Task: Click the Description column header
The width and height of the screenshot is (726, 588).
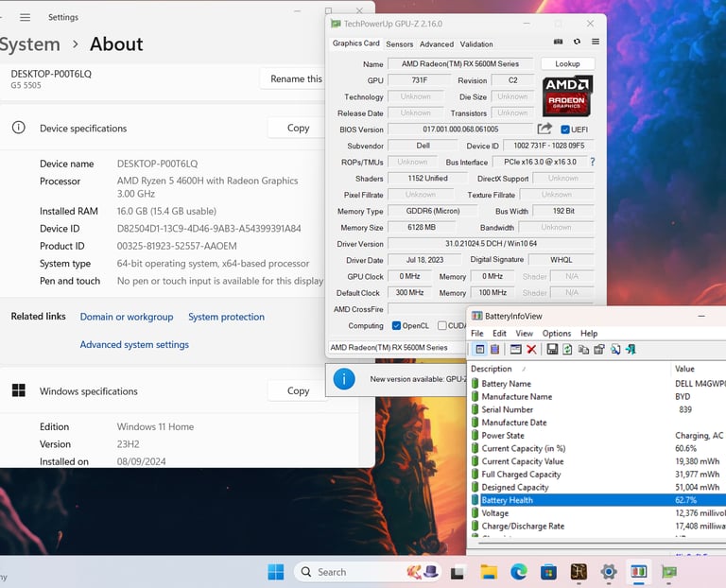Action: [x=492, y=369]
